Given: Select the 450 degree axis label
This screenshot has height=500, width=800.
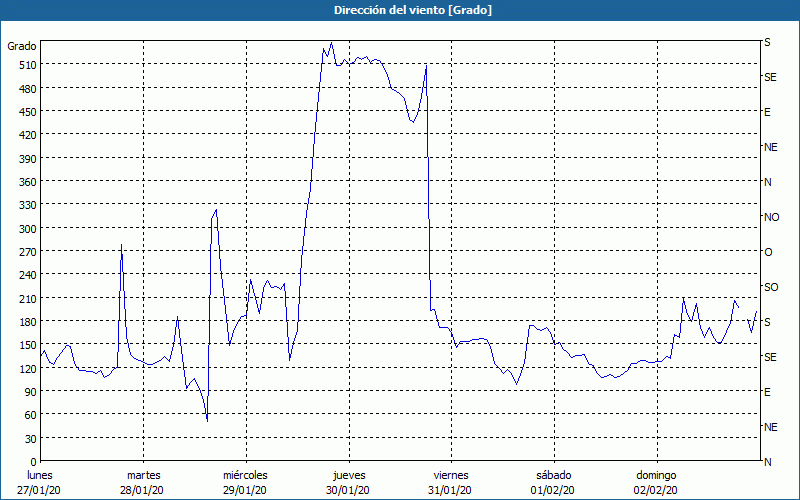Looking at the screenshot, I should pyautogui.click(x=27, y=112).
